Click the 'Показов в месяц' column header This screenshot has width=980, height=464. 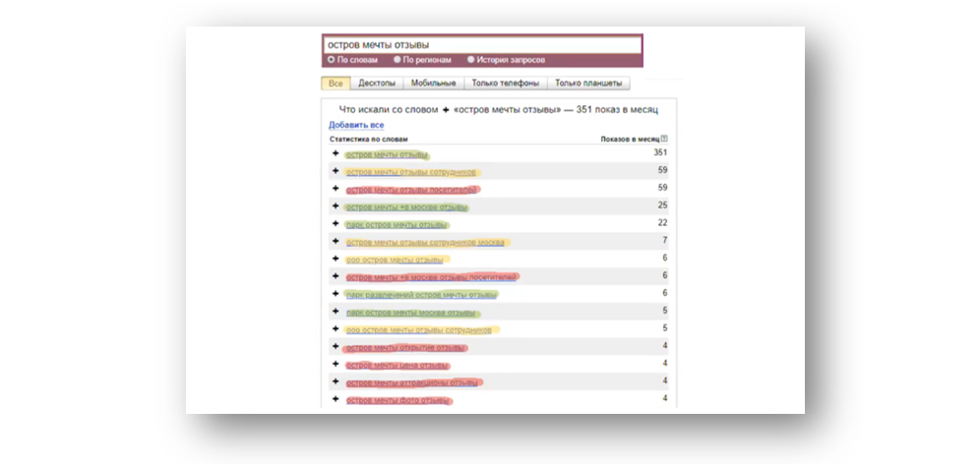630,139
